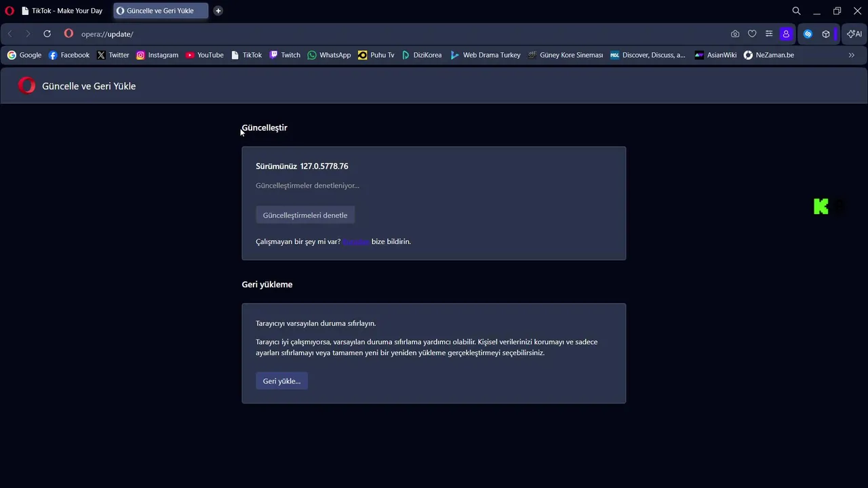Open a new tab with the plus button
The height and width of the screenshot is (488, 868).
click(x=218, y=11)
